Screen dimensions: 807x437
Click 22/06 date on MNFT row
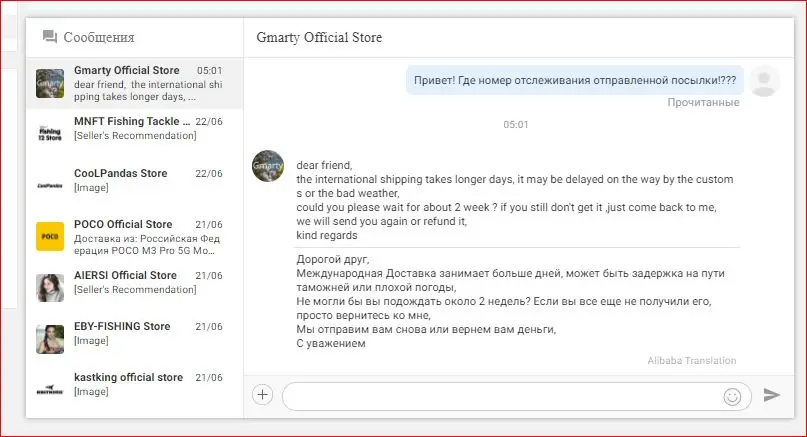tap(209, 121)
